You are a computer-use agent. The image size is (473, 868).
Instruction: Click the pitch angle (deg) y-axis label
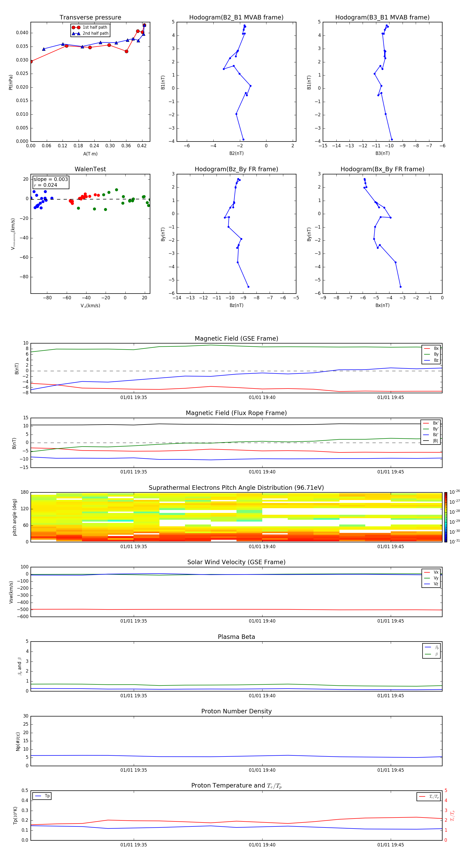[x=14, y=517]
